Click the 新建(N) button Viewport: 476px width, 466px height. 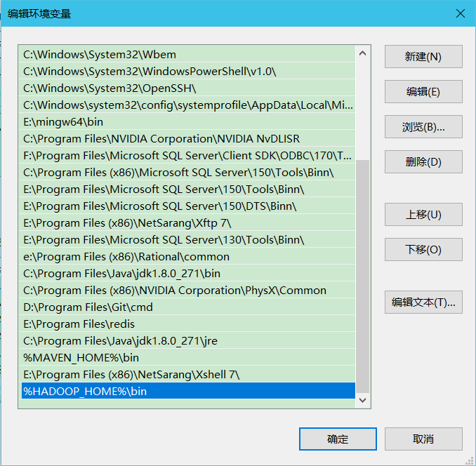[x=423, y=57]
